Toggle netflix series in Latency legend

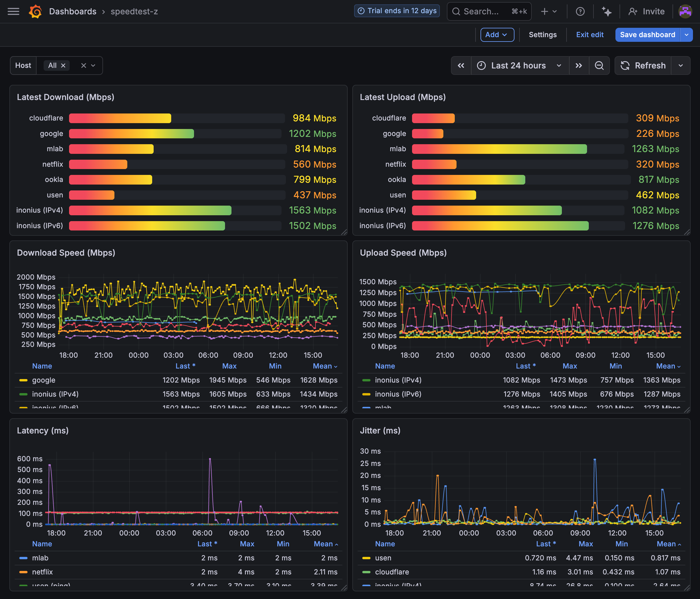(42, 572)
